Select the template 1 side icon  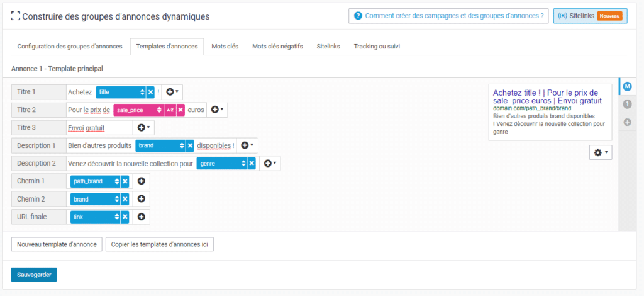(x=627, y=105)
